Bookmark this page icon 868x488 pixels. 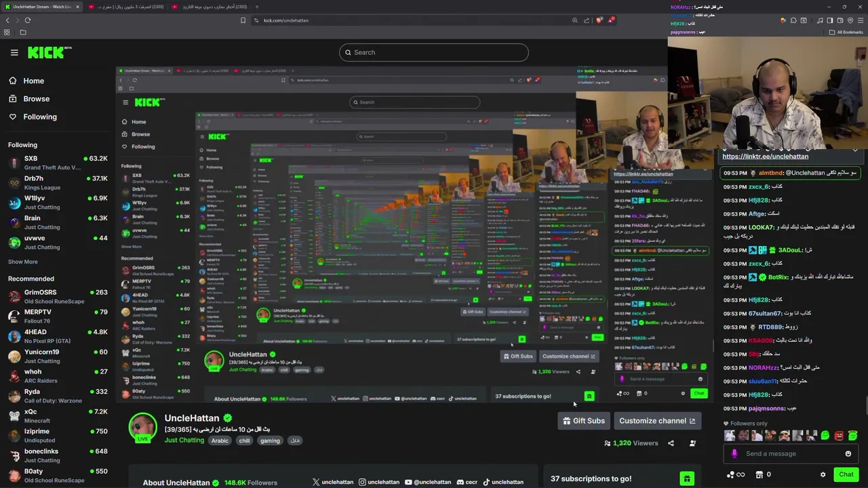(x=243, y=20)
